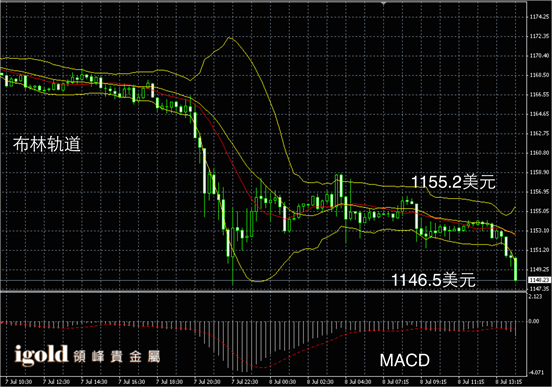Click the last candlestick at far right

coord(516,269)
